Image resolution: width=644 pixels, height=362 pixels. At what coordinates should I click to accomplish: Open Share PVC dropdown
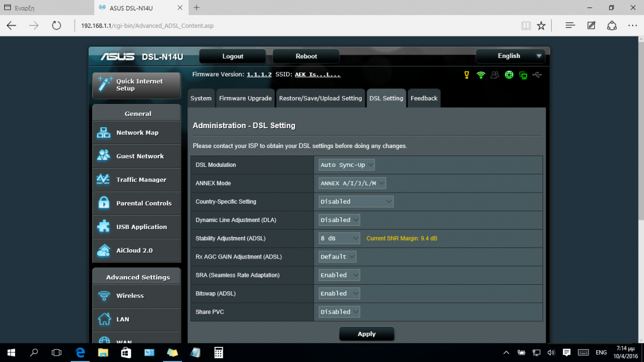[339, 312]
